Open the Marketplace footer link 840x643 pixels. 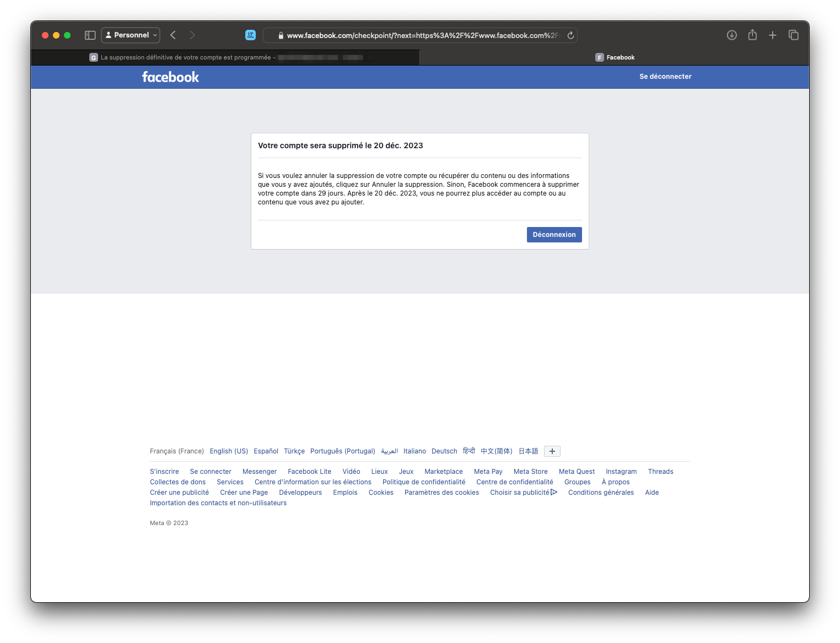443,472
